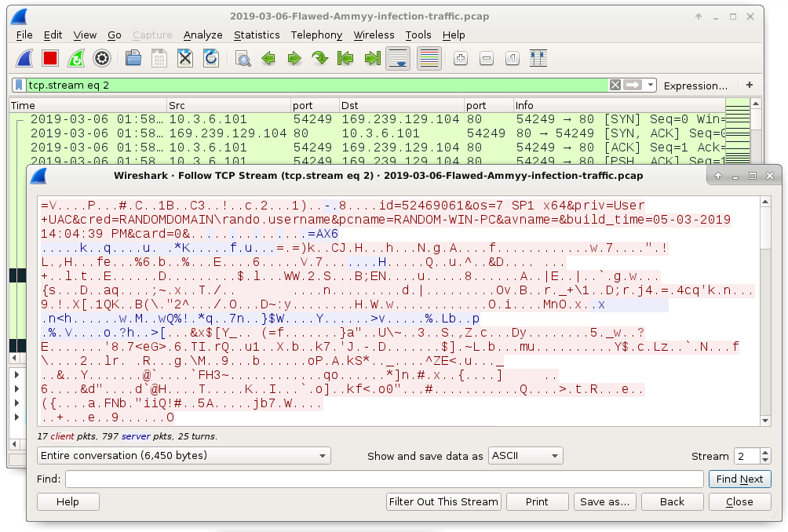Click the Help button in Follow TCP Stream
Image resolution: width=788 pixels, height=532 pixels.
pos(67,502)
